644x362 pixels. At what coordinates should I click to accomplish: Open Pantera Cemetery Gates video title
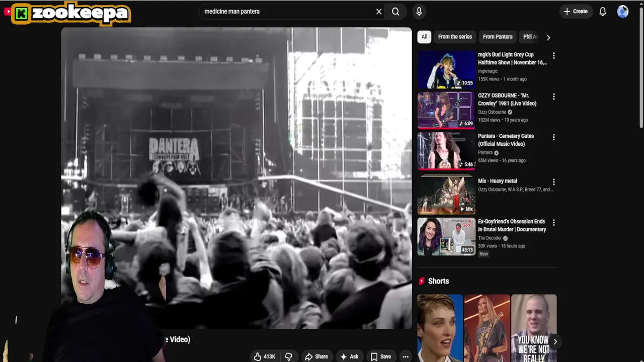506,140
